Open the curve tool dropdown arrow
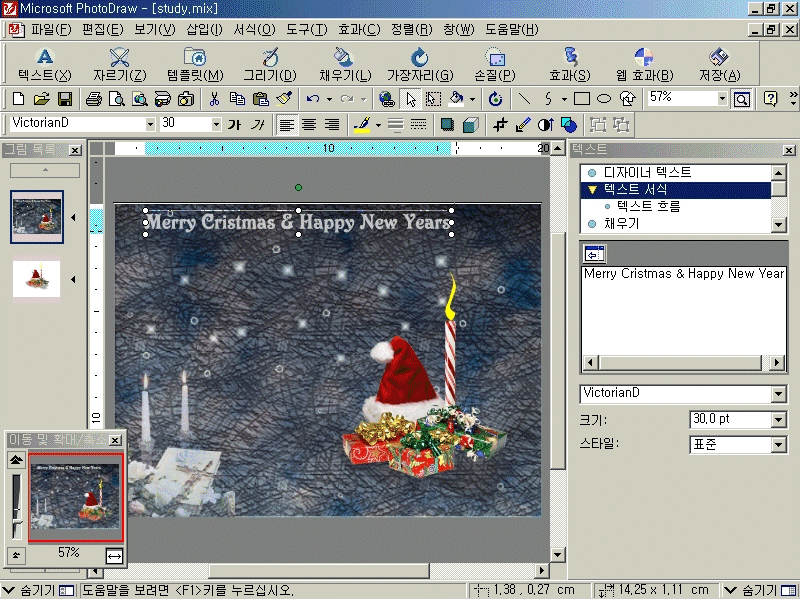Screen dimensions: 800x600 [564, 99]
